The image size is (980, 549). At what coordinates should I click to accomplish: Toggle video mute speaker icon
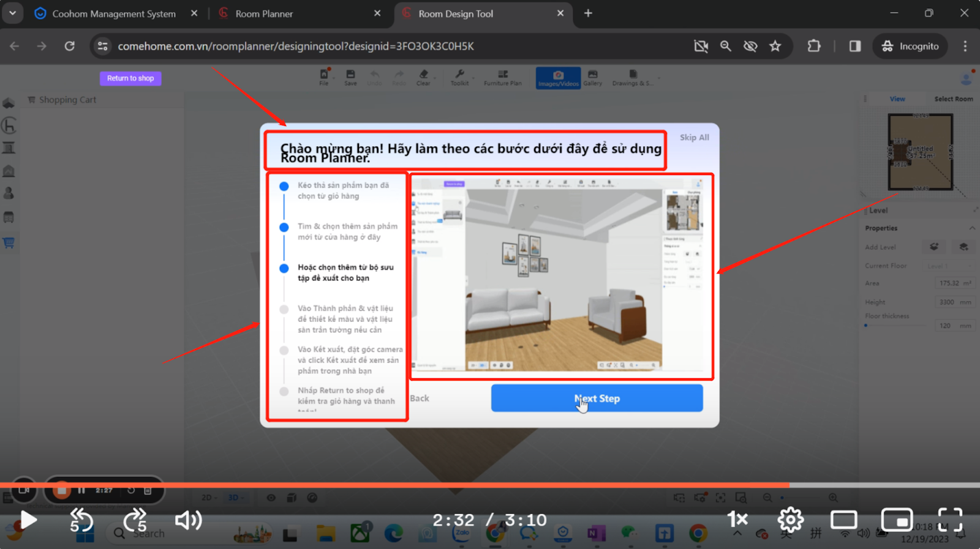pos(188,520)
